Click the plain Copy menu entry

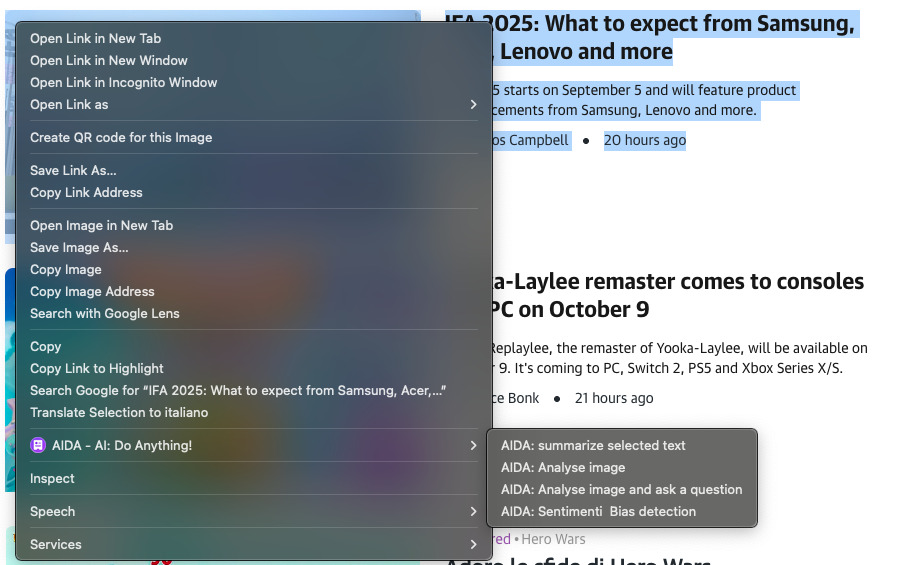(254, 347)
